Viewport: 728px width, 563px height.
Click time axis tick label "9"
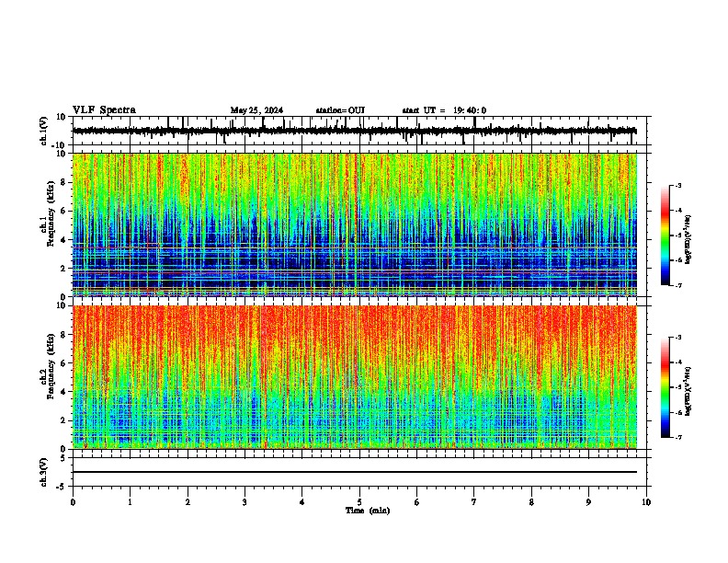588,502
